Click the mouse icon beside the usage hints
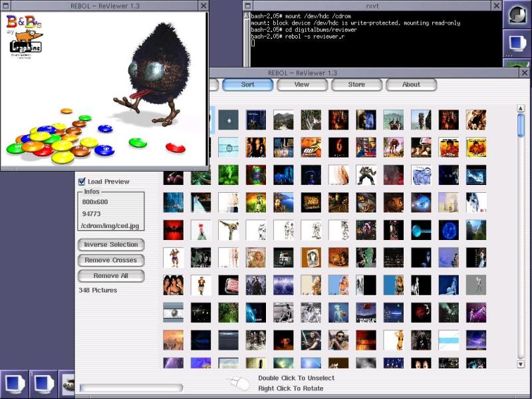The image size is (532, 399). [237, 384]
